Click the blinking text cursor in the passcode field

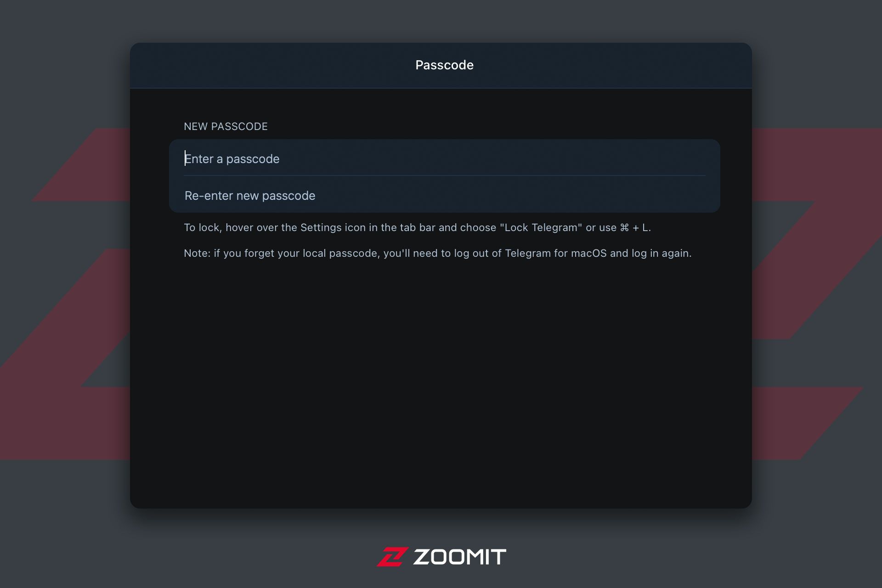tap(185, 158)
